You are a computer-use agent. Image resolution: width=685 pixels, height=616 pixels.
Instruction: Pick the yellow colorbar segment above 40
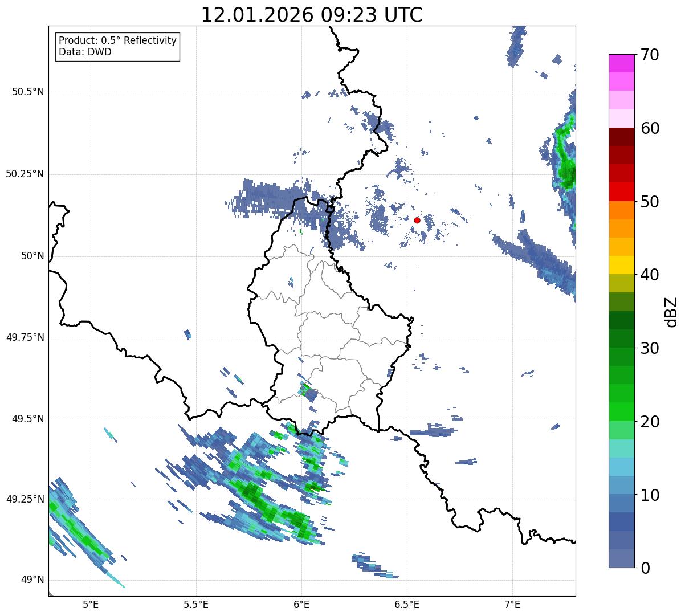click(621, 265)
